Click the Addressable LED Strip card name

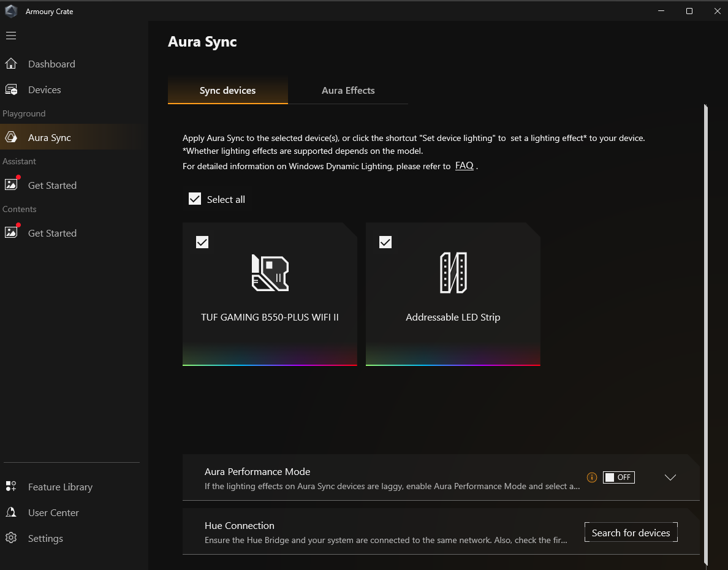[x=453, y=317]
